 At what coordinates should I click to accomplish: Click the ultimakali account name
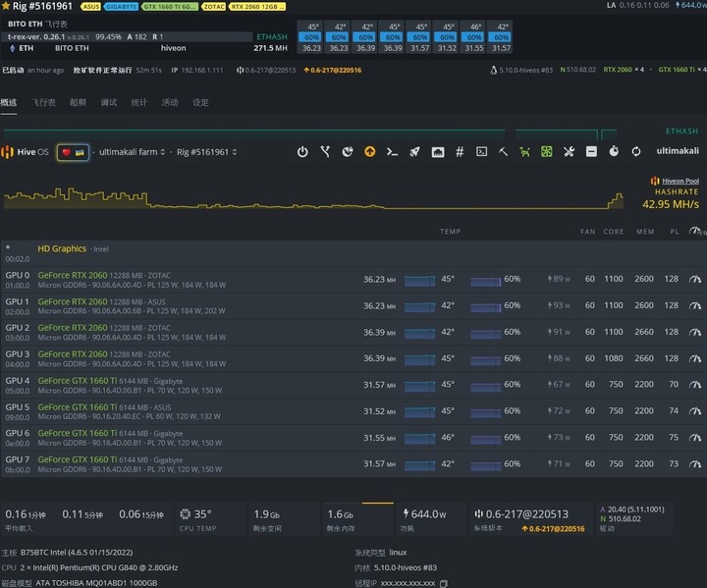tap(678, 151)
